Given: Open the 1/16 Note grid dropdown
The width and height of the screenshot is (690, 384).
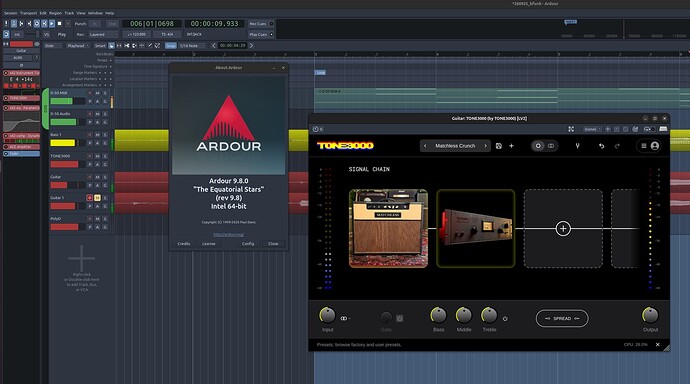Looking at the screenshot, I should tap(192, 46).
